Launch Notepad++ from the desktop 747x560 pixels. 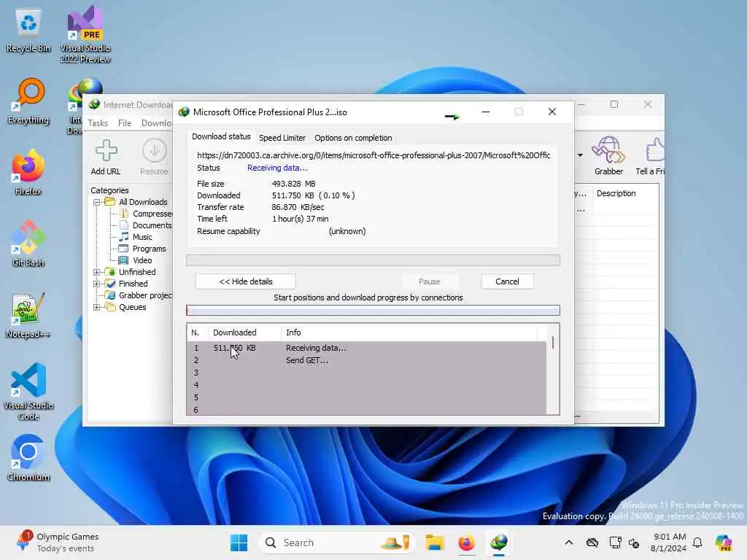click(x=28, y=315)
